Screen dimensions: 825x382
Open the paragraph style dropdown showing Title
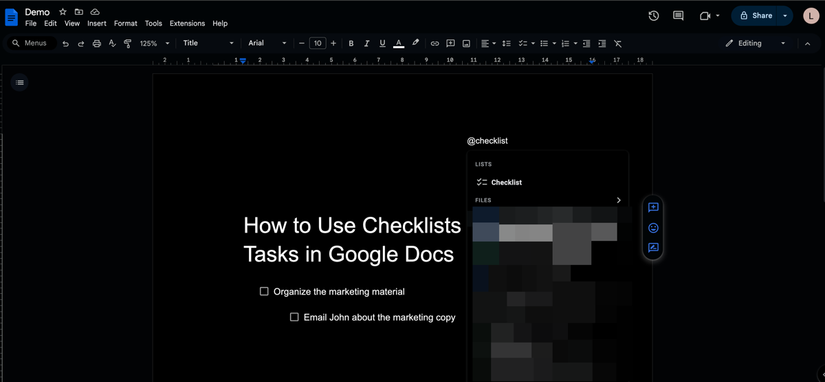[208, 43]
